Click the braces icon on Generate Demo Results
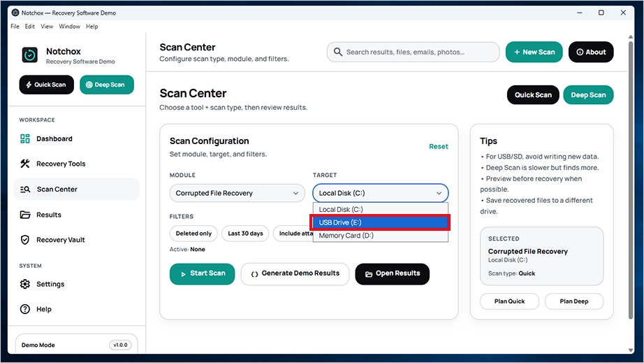 pos(255,273)
